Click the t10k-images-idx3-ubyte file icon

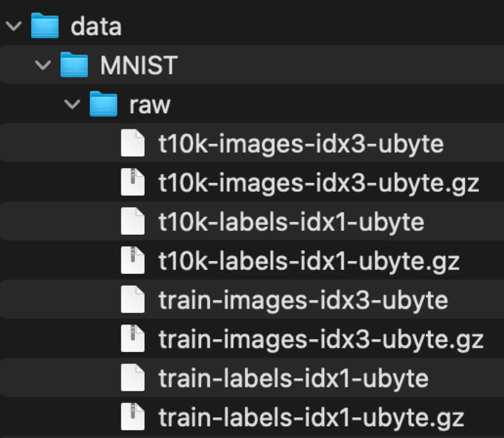tap(133, 143)
